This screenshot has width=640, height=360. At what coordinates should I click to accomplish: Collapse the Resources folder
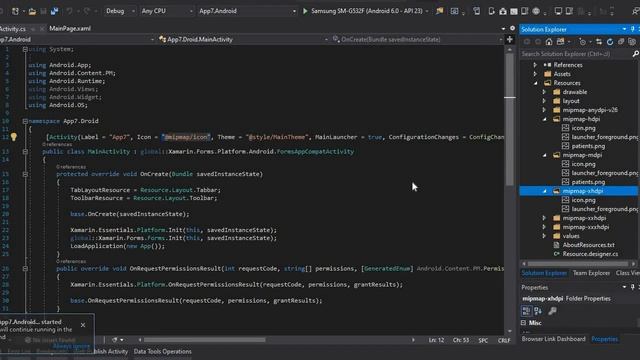[536, 83]
